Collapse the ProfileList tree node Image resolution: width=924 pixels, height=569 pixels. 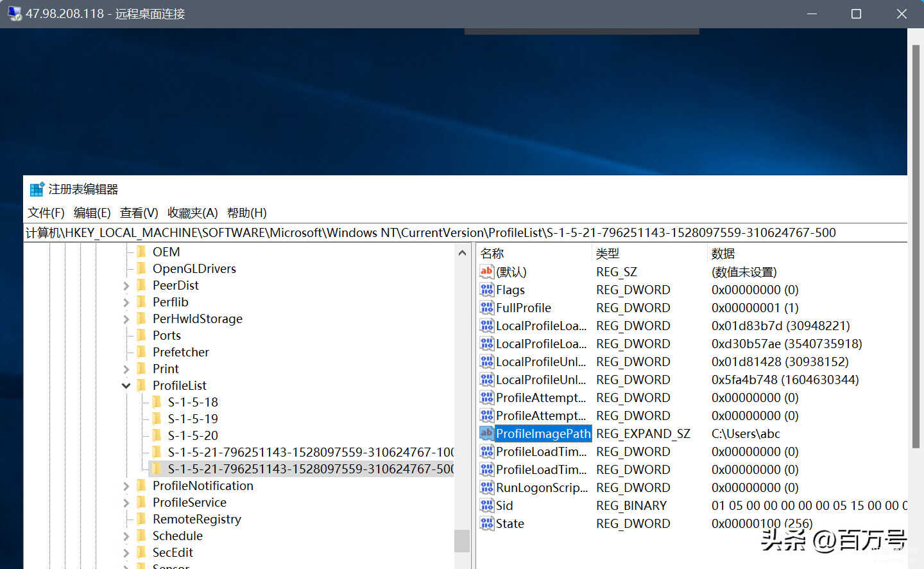[x=126, y=386]
